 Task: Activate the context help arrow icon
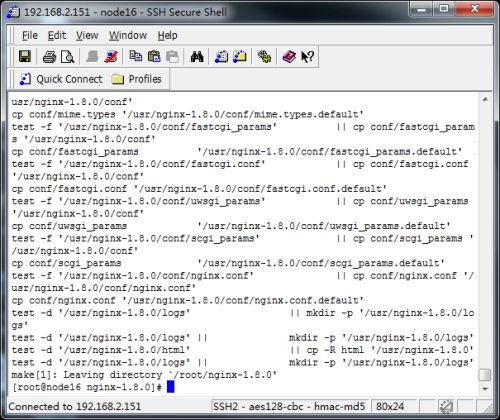click(x=307, y=57)
